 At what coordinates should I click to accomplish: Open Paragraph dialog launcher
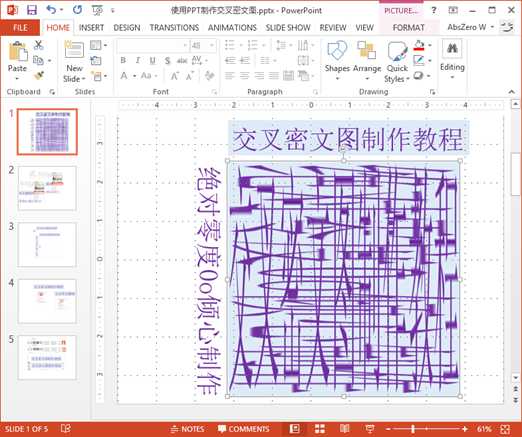click(315, 92)
